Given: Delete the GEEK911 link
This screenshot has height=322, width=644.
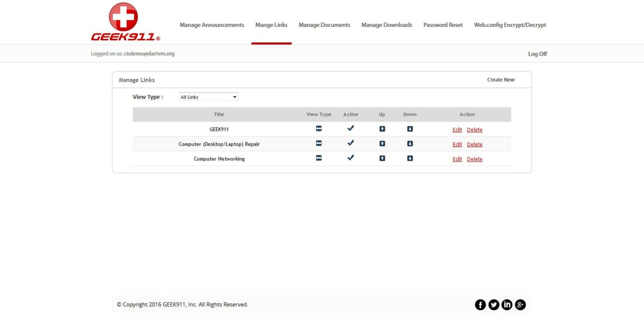Looking at the screenshot, I should pos(474,129).
